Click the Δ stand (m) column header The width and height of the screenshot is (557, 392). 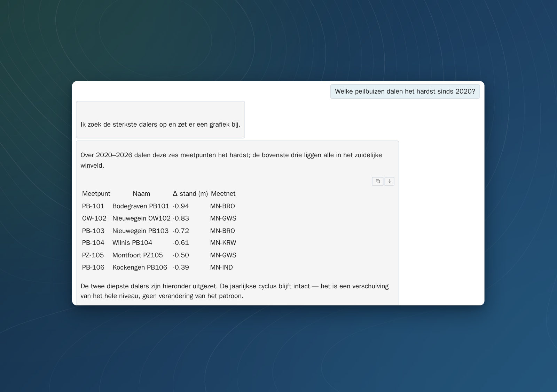pyautogui.click(x=190, y=194)
